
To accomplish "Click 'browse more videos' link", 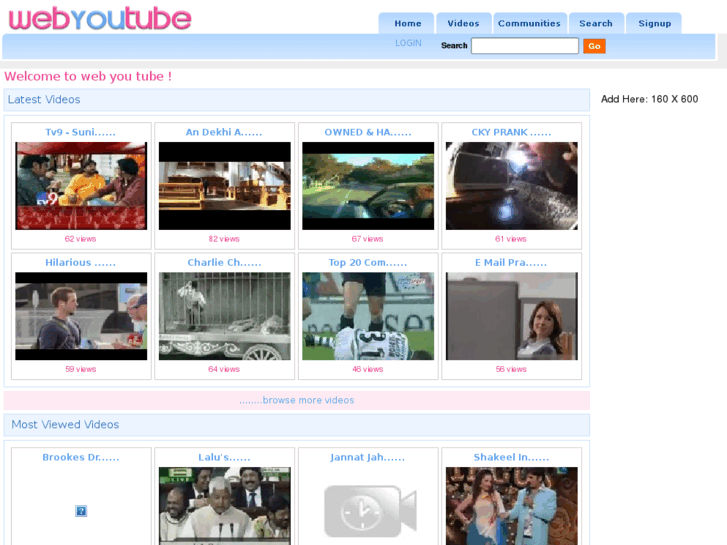I will (297, 400).
